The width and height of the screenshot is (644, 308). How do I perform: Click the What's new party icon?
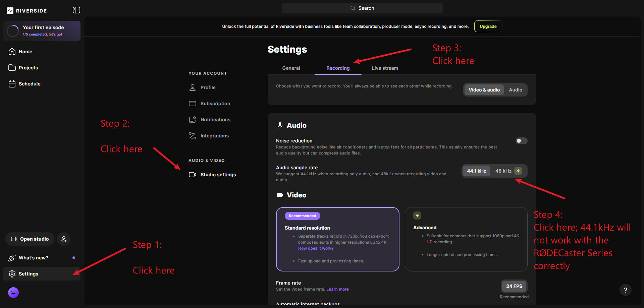click(x=12, y=258)
